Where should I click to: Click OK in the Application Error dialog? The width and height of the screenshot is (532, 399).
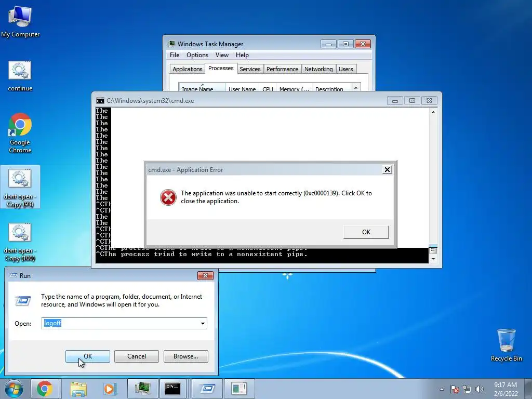click(x=366, y=232)
